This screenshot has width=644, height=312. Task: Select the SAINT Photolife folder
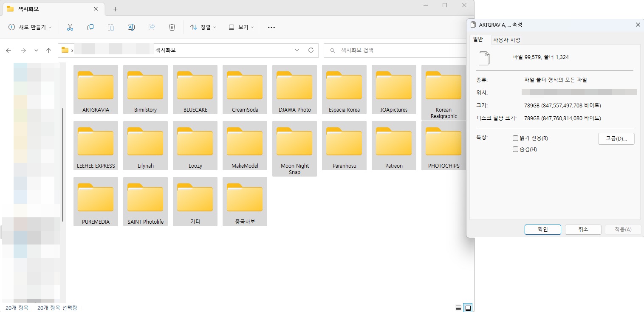pyautogui.click(x=145, y=202)
